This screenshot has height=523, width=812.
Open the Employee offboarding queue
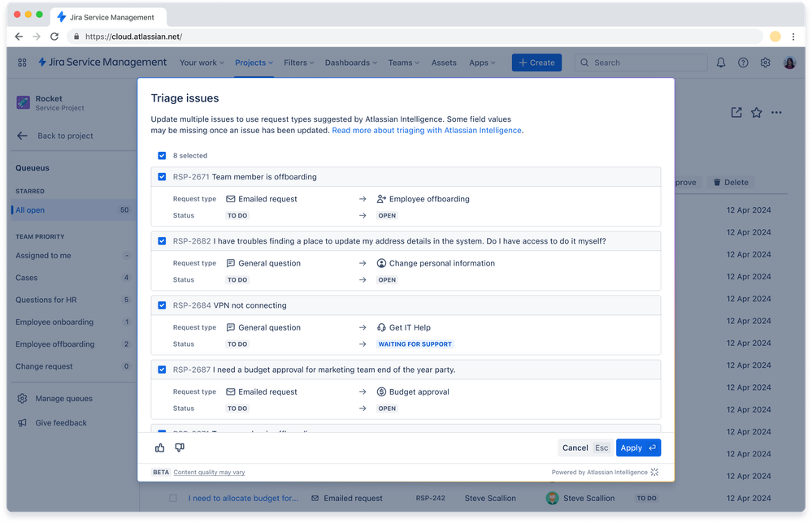coord(72,344)
